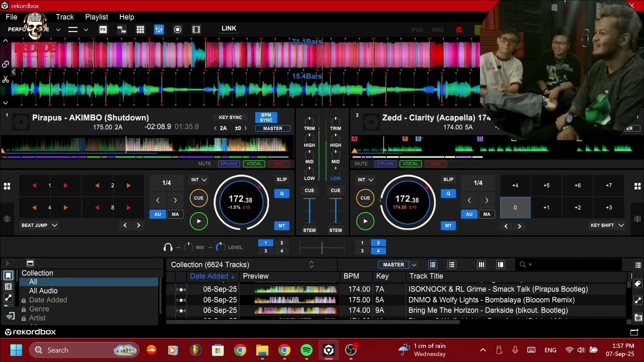644x362 pixels.
Task: Open the video panel icon
Action: pyautogui.click(x=196, y=30)
